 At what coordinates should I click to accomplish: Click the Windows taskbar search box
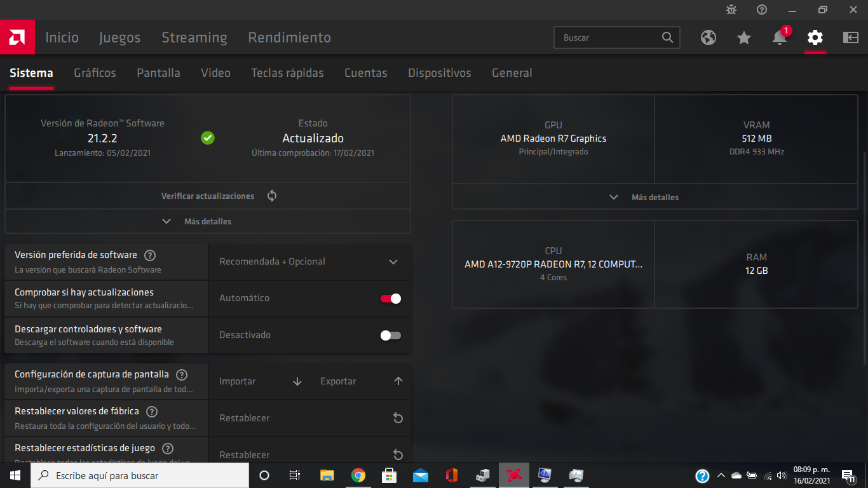140,475
